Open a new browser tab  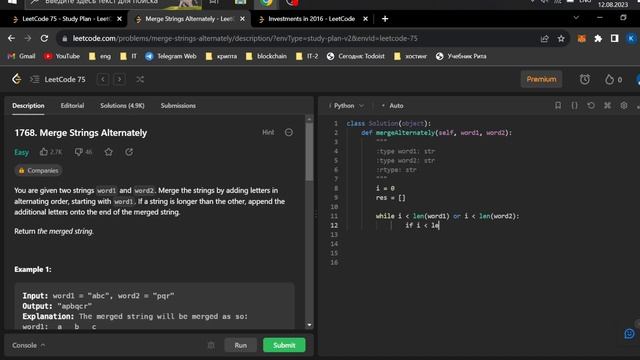tap(384, 19)
